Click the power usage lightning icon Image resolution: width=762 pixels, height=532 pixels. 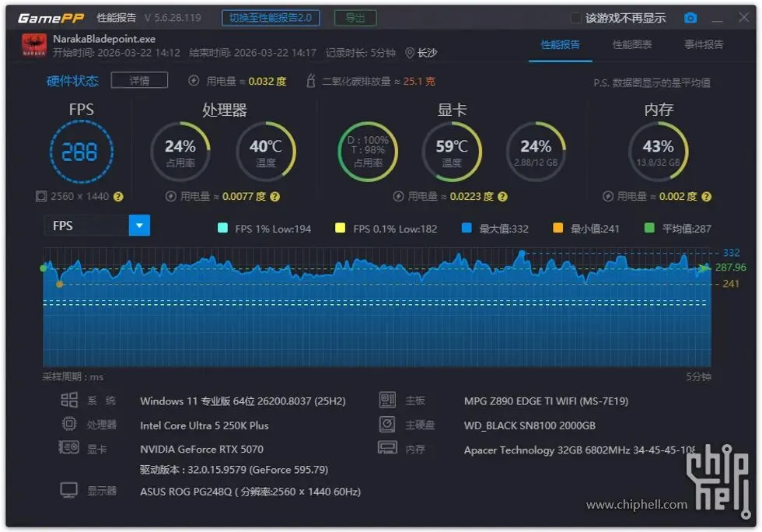[194, 81]
